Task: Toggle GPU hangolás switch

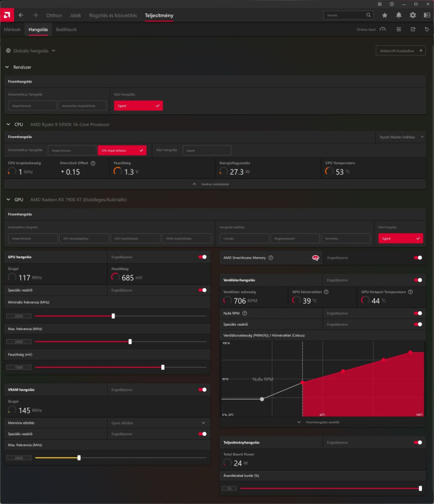Action: [203, 257]
